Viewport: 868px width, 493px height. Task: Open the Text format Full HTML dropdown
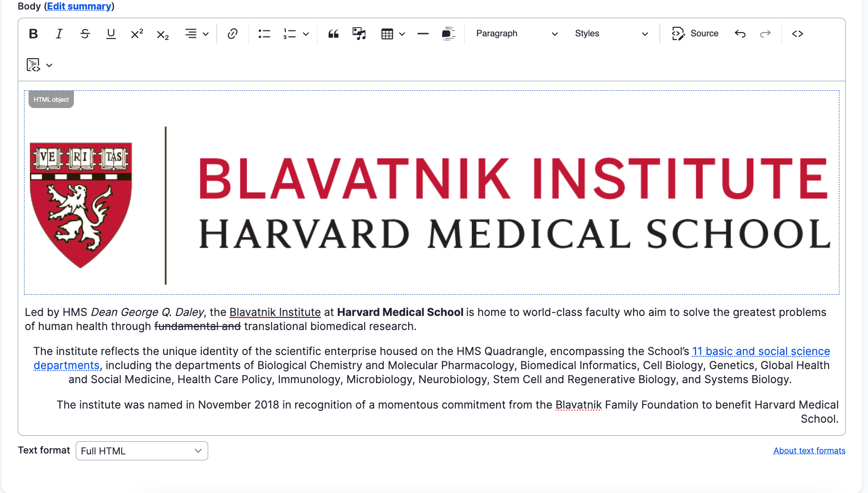pos(142,451)
